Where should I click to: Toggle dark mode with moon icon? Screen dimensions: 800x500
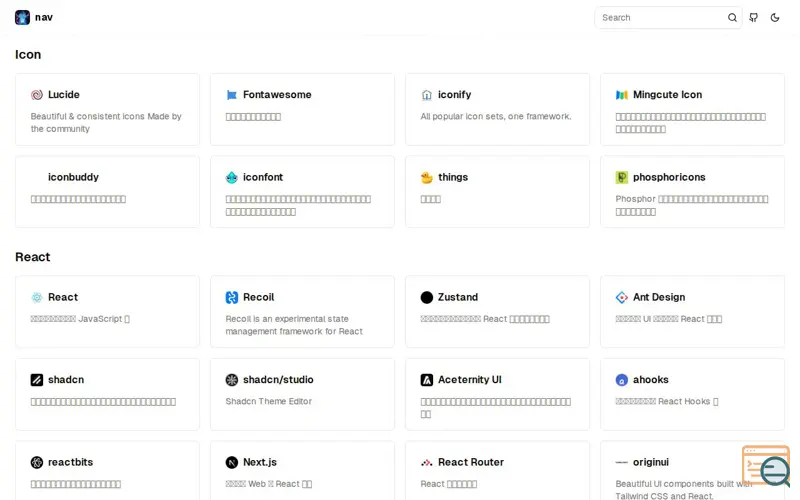[775, 18]
